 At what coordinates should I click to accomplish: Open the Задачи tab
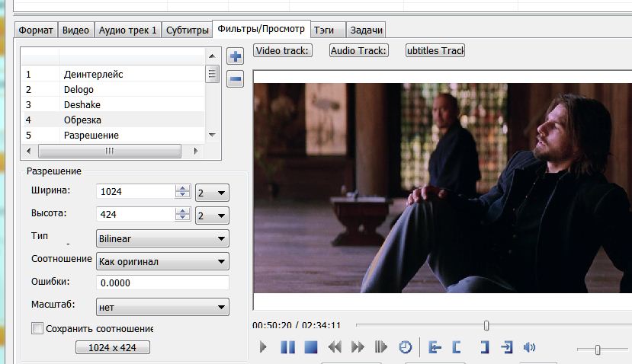pyautogui.click(x=366, y=30)
